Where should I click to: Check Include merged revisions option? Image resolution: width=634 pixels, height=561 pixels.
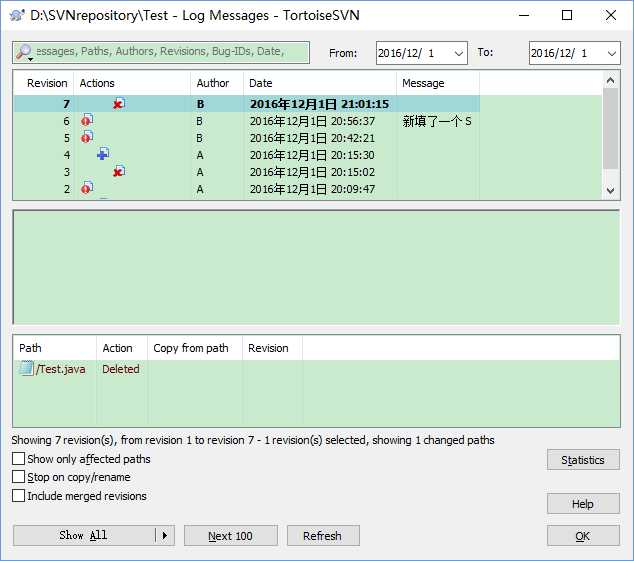click(18, 495)
